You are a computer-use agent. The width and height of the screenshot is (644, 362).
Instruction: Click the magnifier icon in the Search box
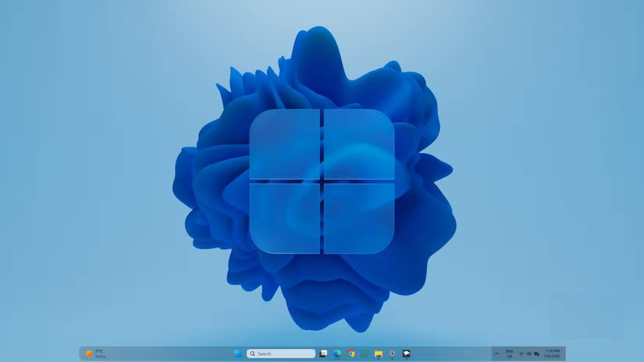click(x=253, y=353)
